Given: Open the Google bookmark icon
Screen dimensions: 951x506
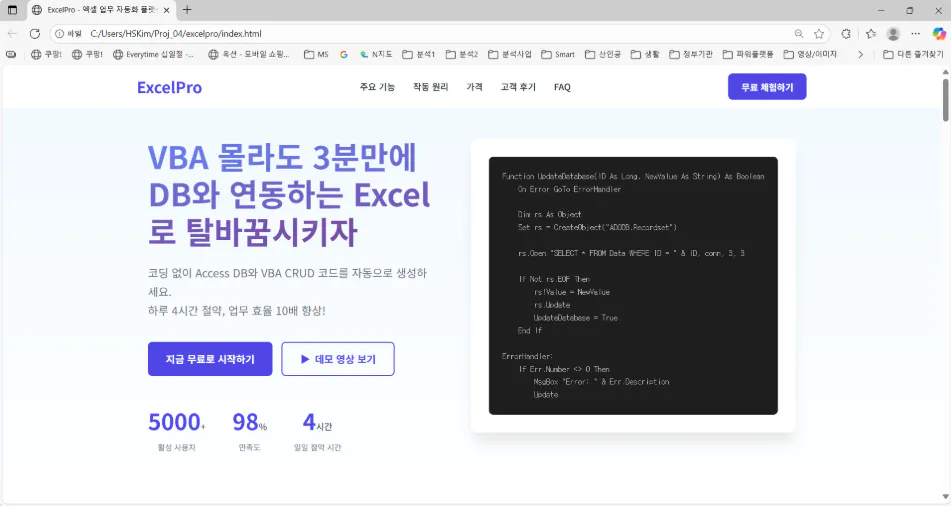Looking at the screenshot, I should [344, 54].
